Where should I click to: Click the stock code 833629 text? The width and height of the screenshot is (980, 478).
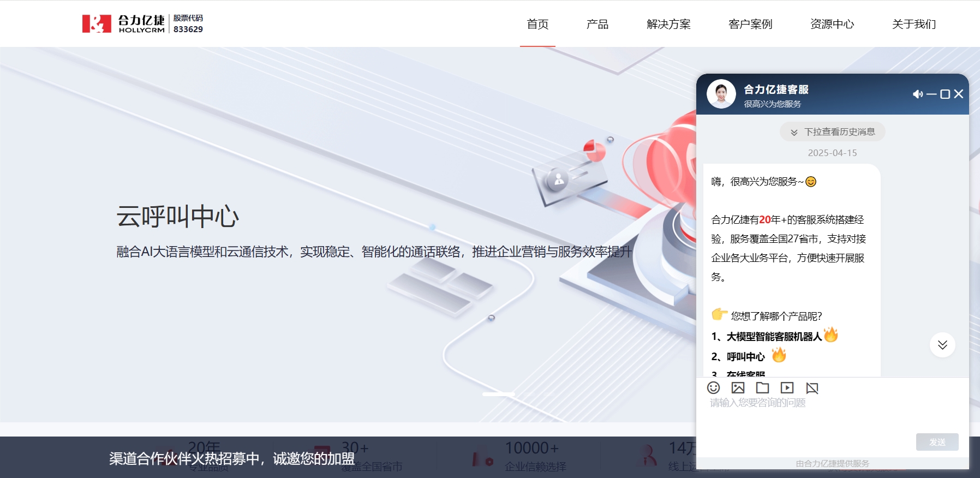click(x=188, y=29)
